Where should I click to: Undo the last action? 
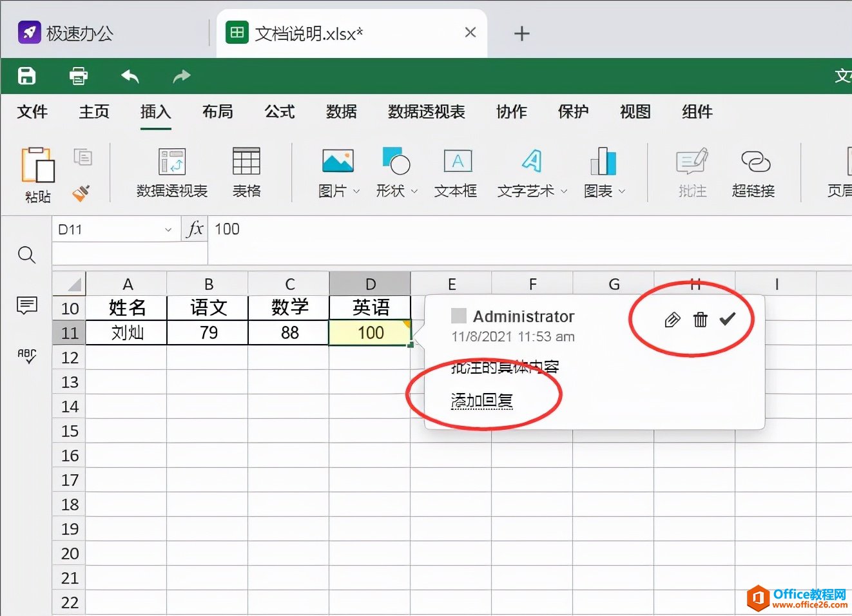(130, 75)
